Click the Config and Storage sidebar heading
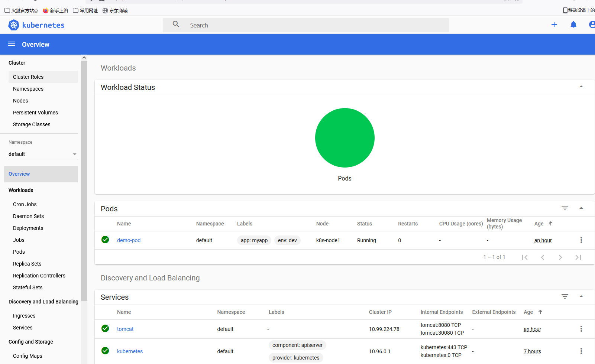 pyautogui.click(x=31, y=342)
